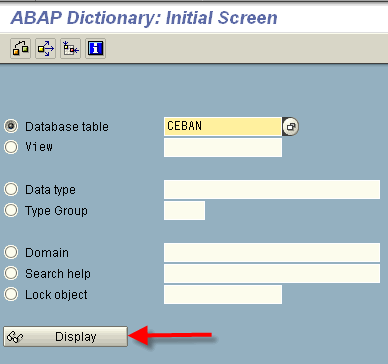Viewport: 388px width, 364px height.
Task: Choose the Domain radio button
Action: pyautogui.click(x=11, y=252)
